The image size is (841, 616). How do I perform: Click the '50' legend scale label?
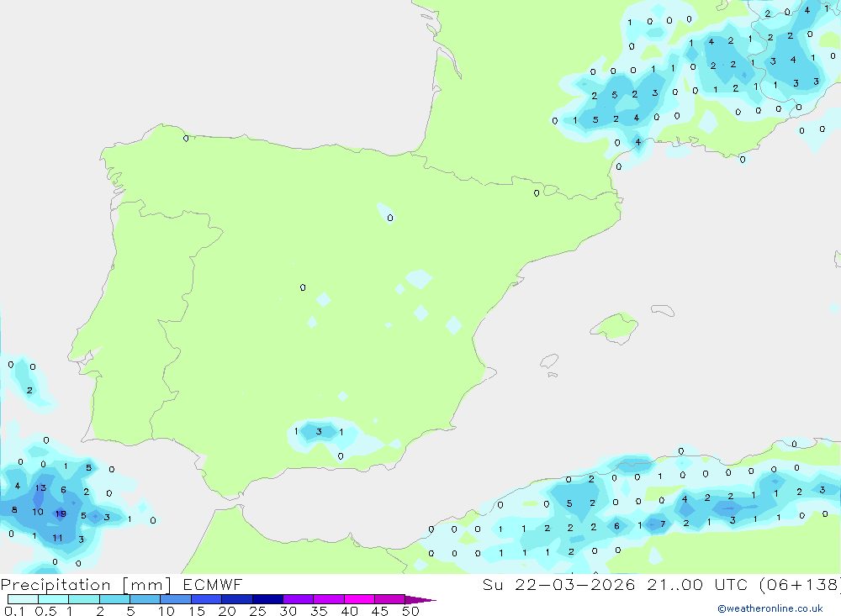pyautogui.click(x=410, y=611)
